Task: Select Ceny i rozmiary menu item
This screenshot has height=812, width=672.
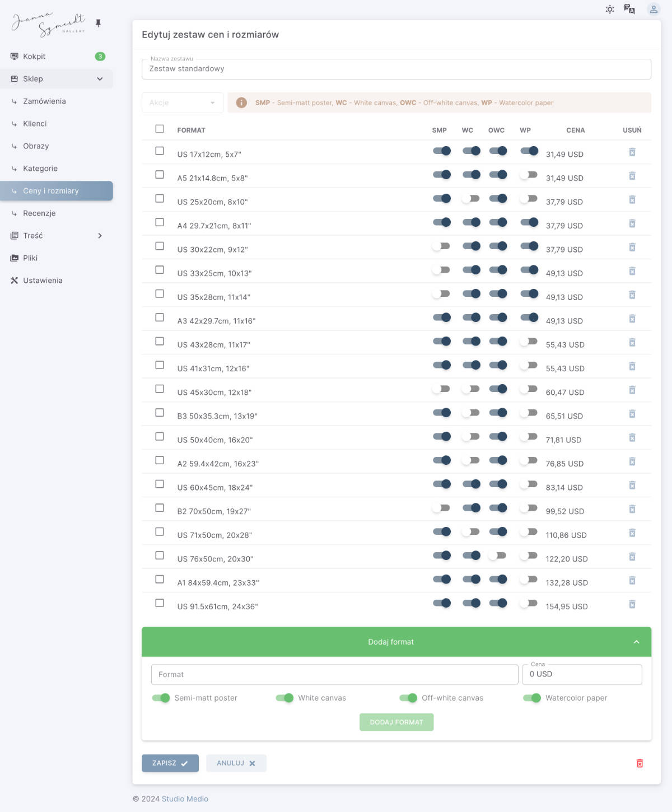Action: (x=56, y=191)
